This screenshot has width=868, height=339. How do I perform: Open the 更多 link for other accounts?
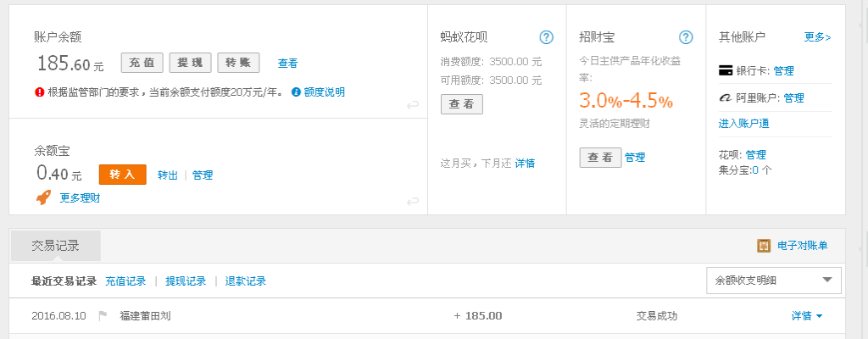point(817,37)
